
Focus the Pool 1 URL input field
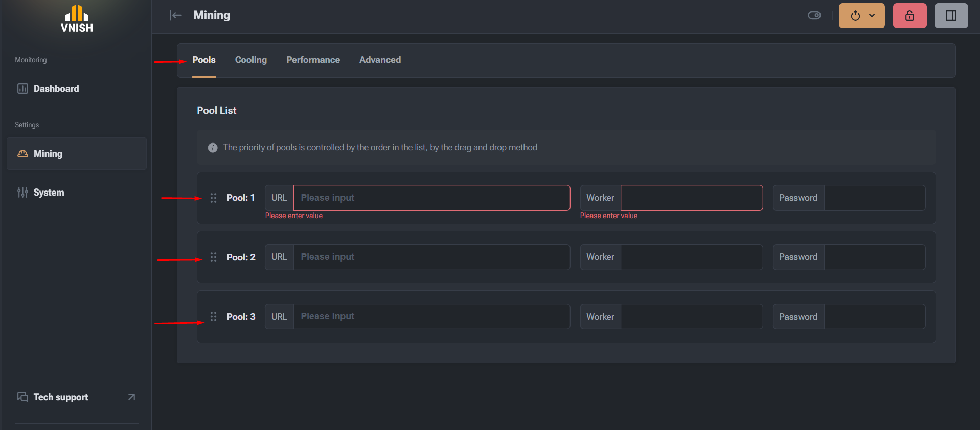click(x=432, y=198)
